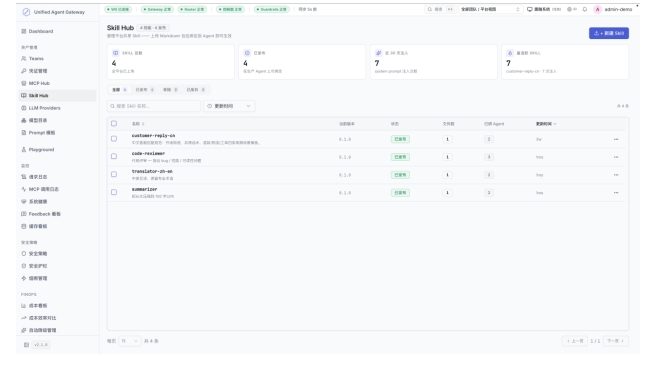Check the customer-reply-cn row checkbox
650x372 pixels.
114,139
